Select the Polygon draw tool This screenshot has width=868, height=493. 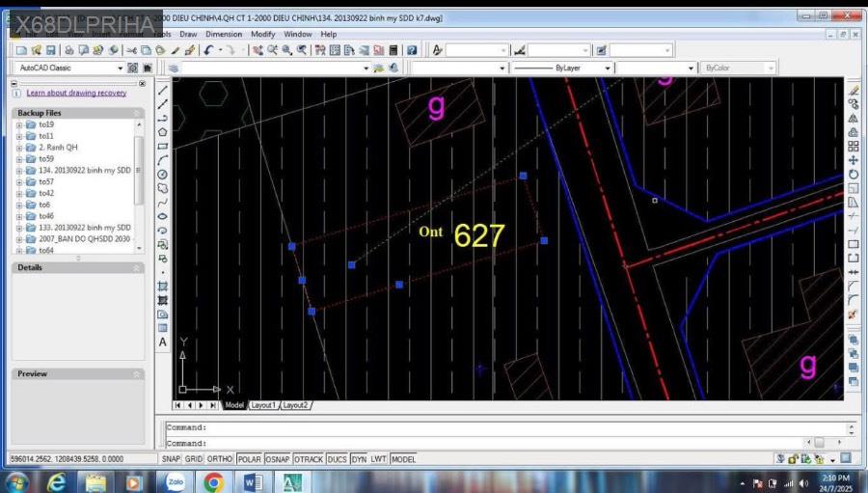click(163, 132)
